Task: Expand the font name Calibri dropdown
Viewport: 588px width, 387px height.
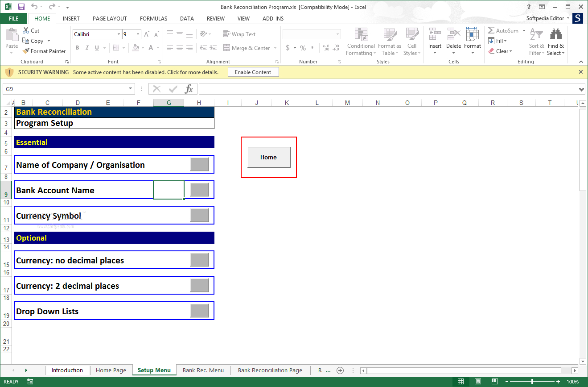Action: (119, 34)
